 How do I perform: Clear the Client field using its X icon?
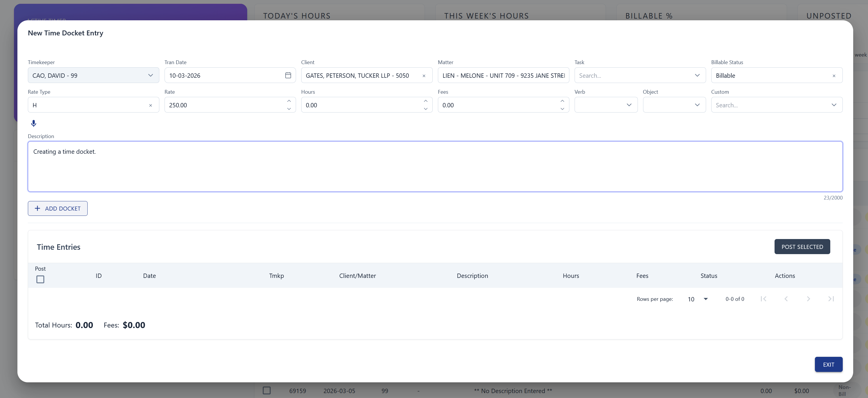424,76
